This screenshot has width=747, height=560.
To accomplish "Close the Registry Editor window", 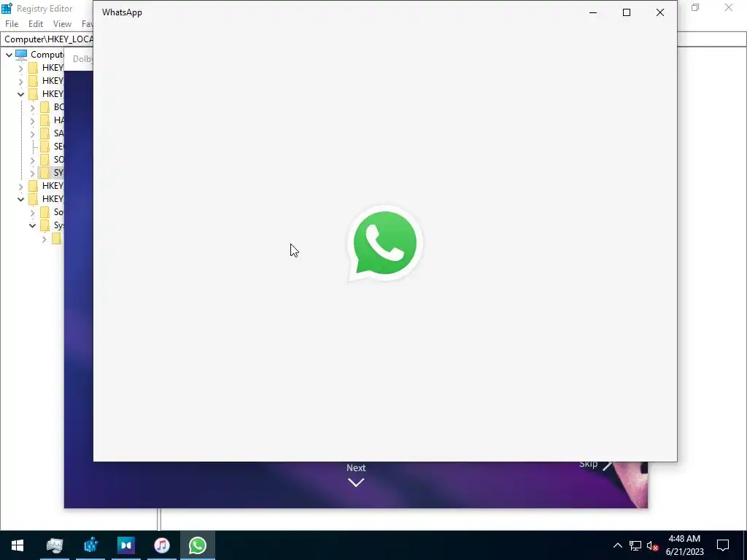I will [729, 7].
